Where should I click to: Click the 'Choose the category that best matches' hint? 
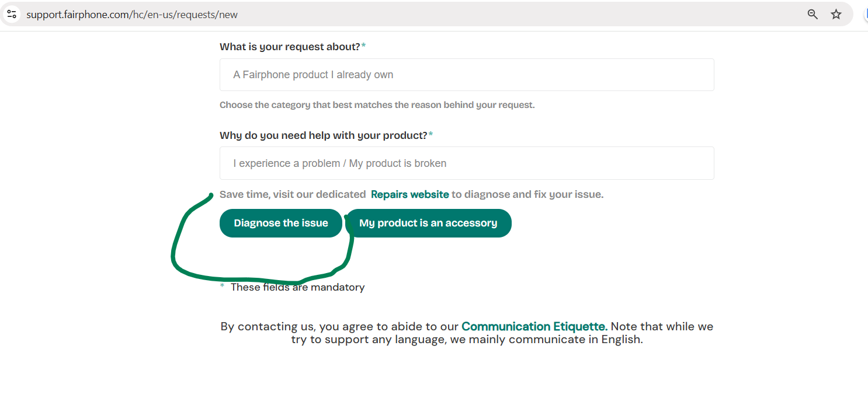point(377,105)
